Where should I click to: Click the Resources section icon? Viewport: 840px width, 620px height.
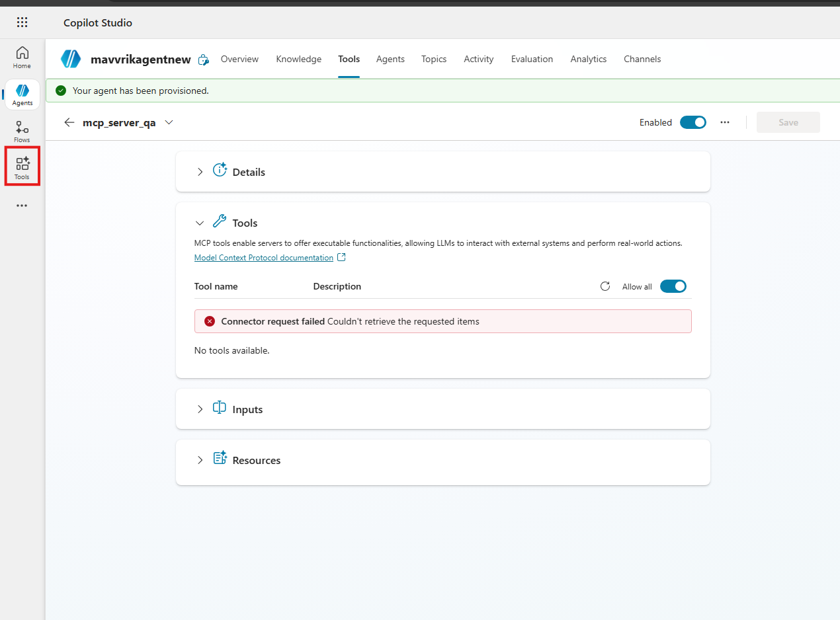(x=220, y=458)
